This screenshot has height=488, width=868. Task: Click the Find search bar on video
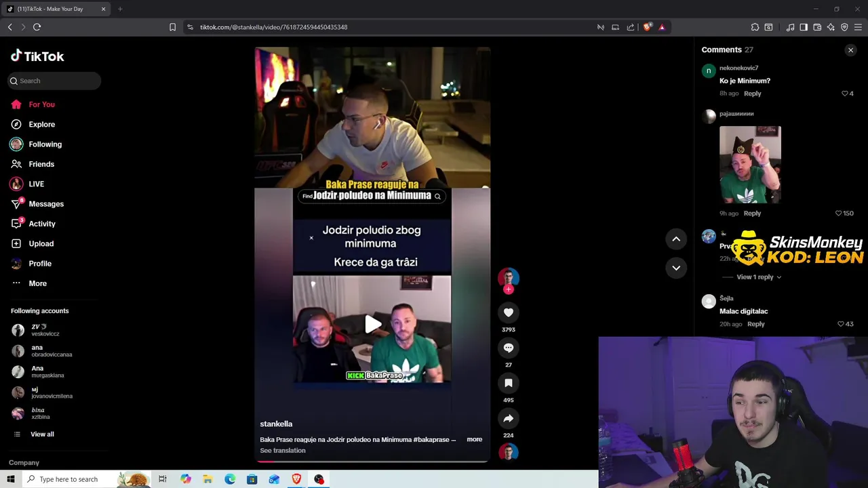pos(372,196)
